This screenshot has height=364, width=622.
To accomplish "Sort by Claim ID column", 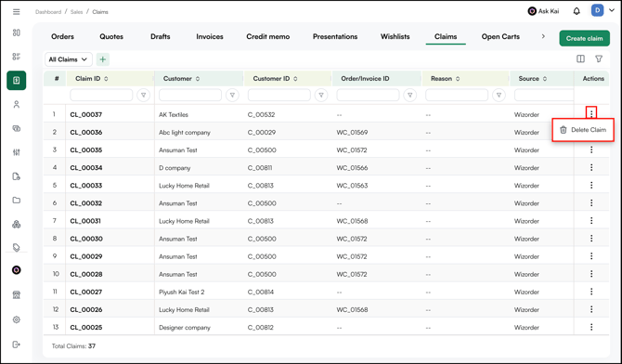I will coord(106,79).
